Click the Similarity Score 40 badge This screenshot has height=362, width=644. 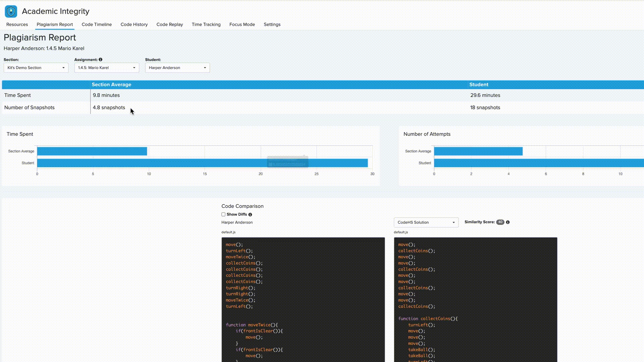[500, 222]
